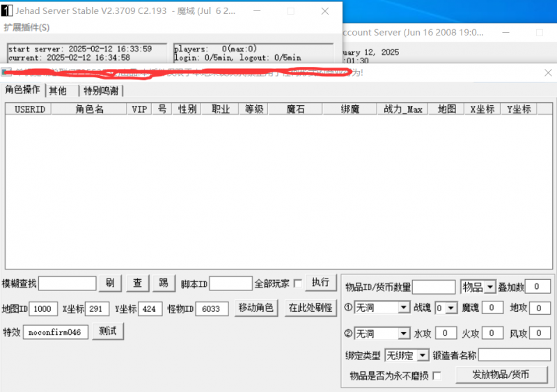Sort by USERID column header
Viewport: 557px width, 392px height.
click(x=29, y=109)
